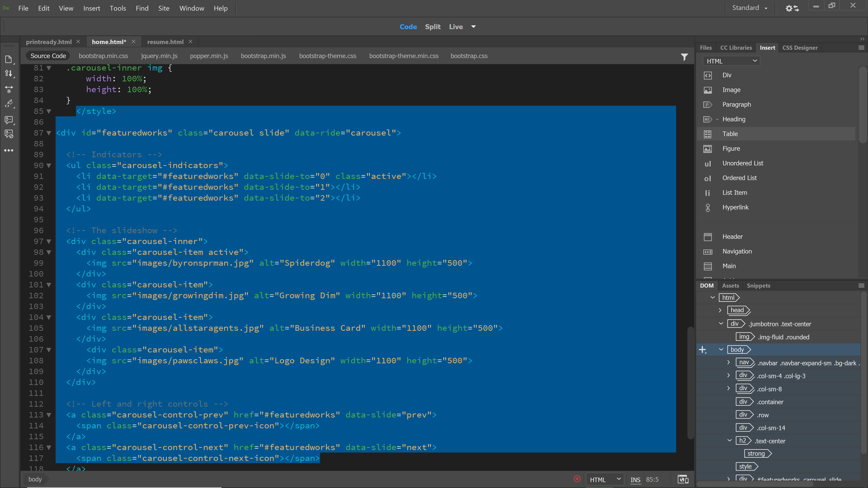Click the code editor vertical scrollbar
This screenshot has width=868, height=488.
click(690, 383)
